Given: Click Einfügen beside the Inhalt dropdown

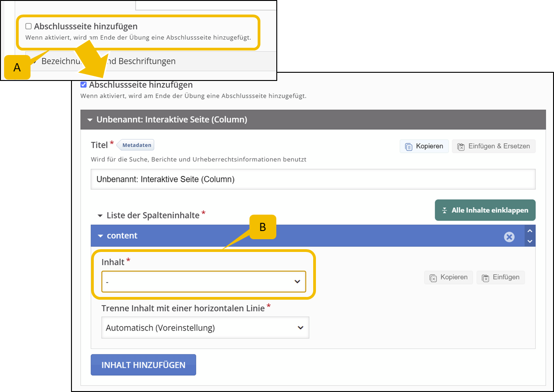Looking at the screenshot, I should coord(500,277).
